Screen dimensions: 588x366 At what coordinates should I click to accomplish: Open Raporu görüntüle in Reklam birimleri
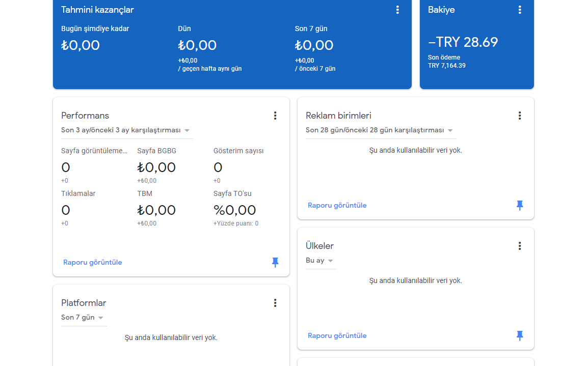pos(337,206)
